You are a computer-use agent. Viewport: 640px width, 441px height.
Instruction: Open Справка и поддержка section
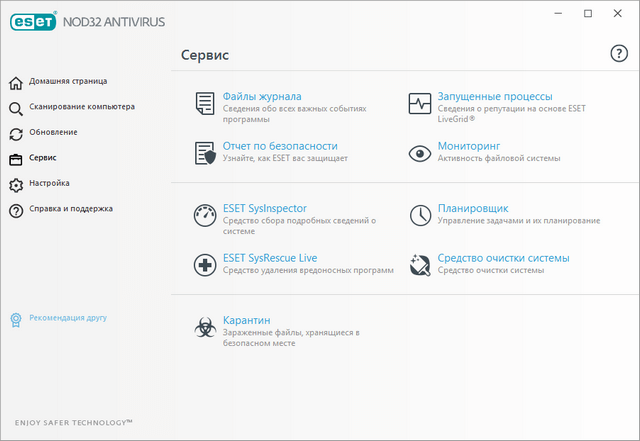point(70,210)
